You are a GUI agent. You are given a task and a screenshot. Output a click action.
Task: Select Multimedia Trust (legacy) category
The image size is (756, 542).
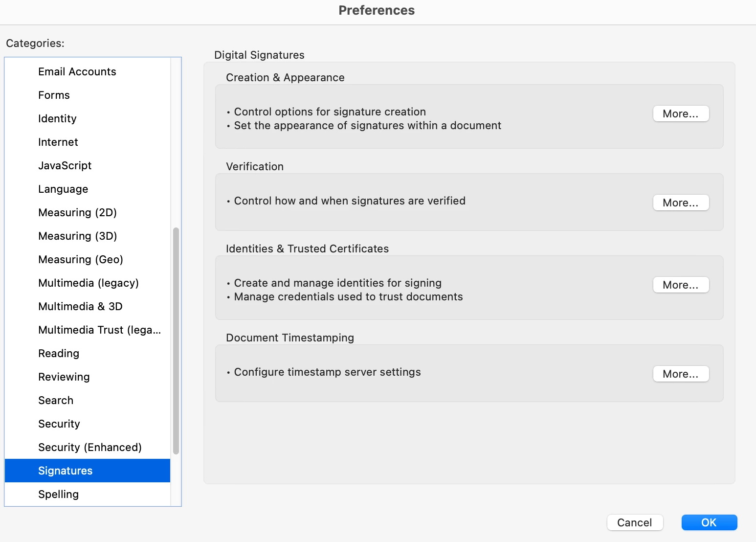pos(88,330)
